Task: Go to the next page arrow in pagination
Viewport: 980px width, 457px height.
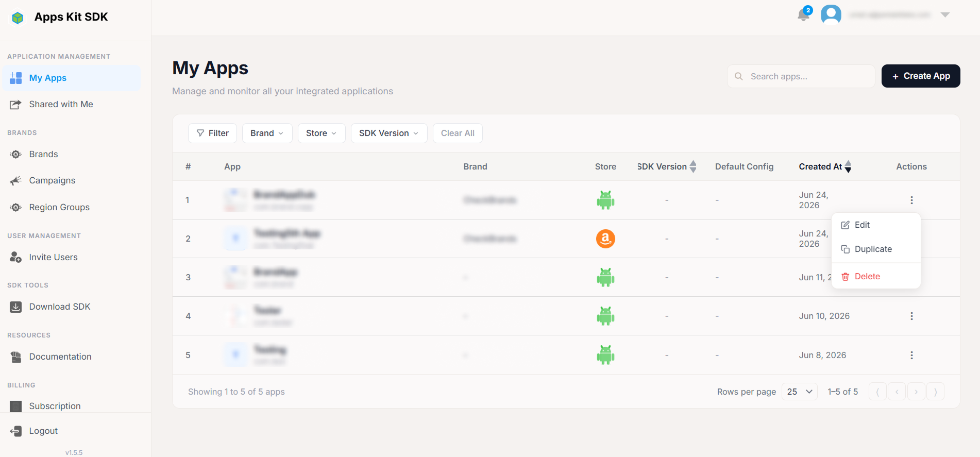Action: coord(916,392)
